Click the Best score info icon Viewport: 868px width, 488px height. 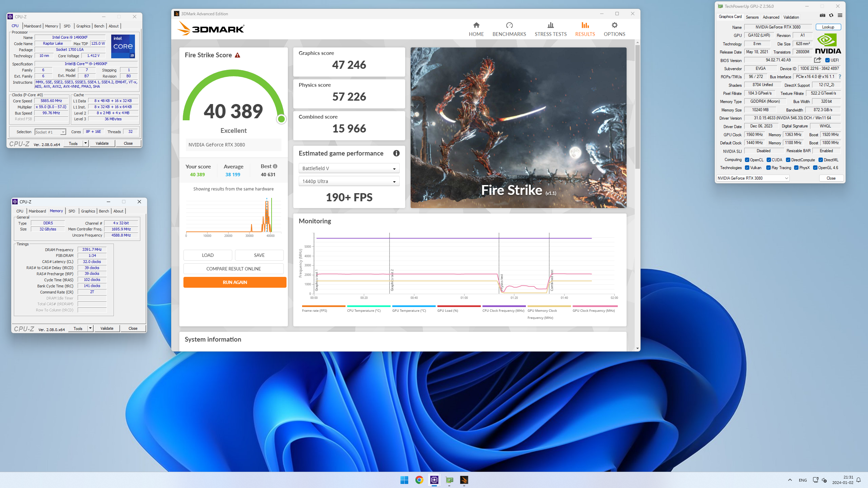click(x=275, y=166)
